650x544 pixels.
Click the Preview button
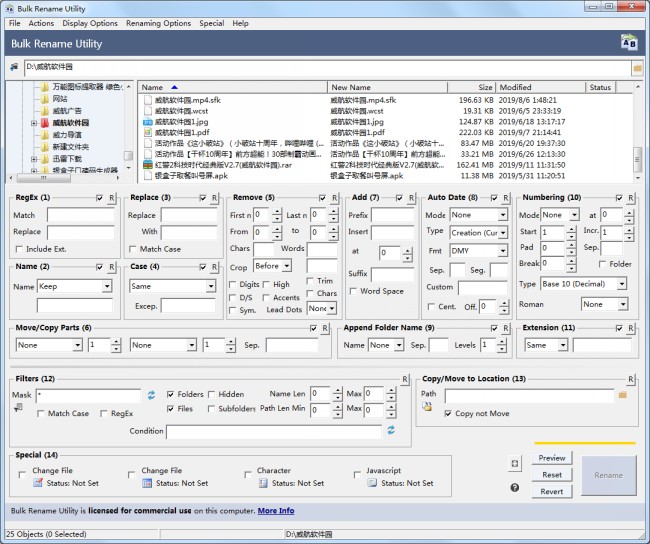(552, 458)
